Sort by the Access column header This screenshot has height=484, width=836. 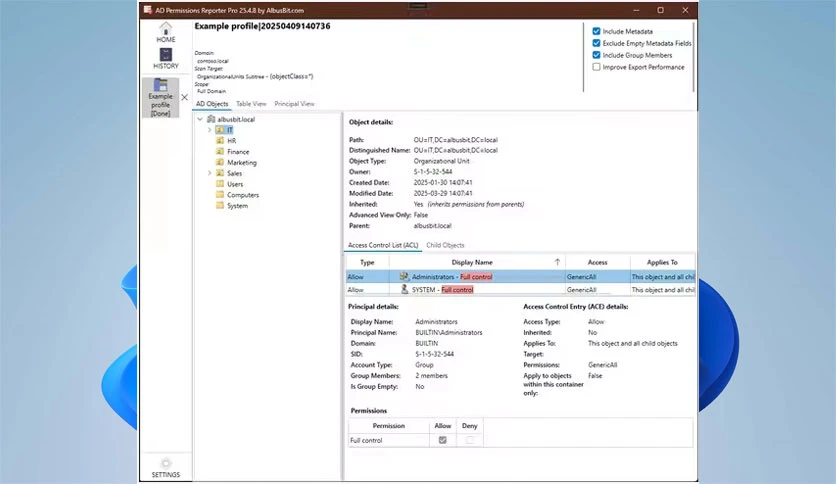tap(598, 262)
